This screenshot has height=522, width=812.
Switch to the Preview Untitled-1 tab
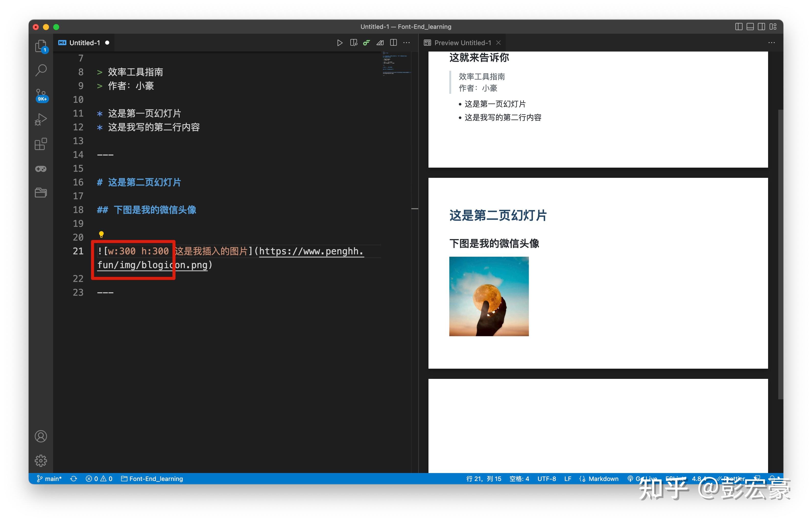pos(462,42)
